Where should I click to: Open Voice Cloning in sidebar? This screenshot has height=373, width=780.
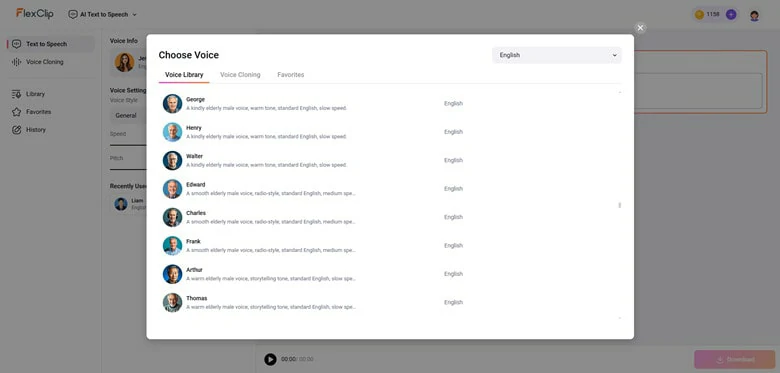click(51, 62)
